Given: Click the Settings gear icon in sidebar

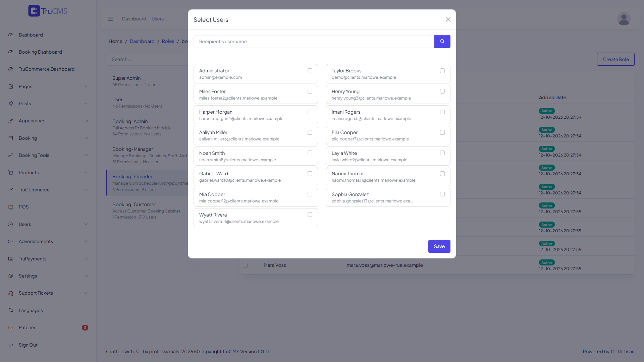Looking at the screenshot, I should pyautogui.click(x=11, y=276).
